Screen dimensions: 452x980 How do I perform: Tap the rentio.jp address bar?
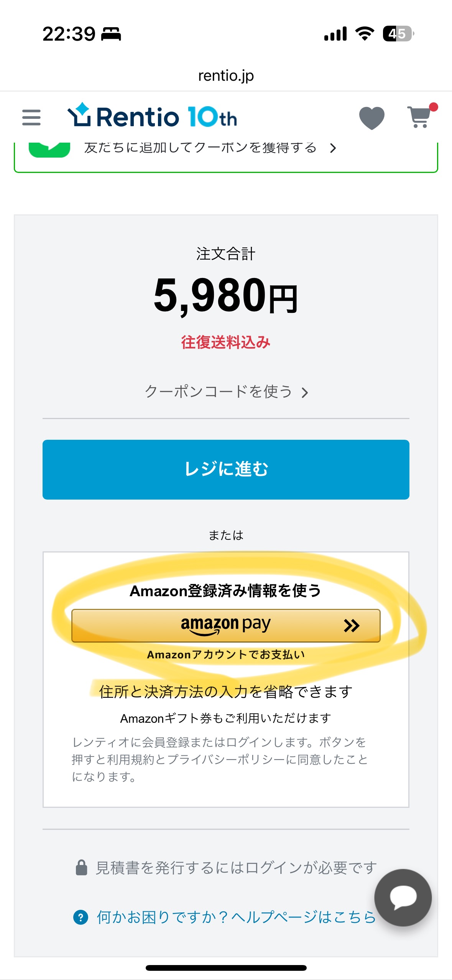point(226,76)
